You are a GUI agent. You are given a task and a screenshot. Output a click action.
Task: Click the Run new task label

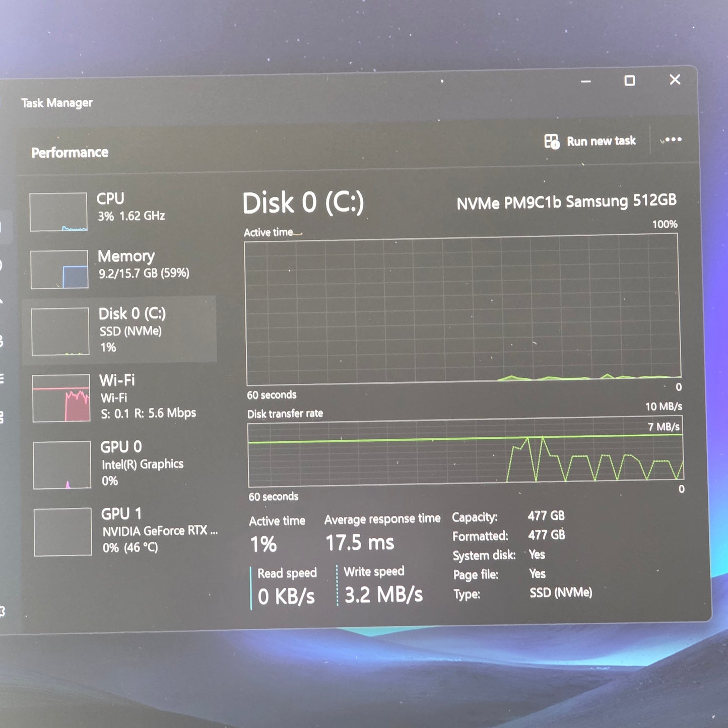point(601,141)
